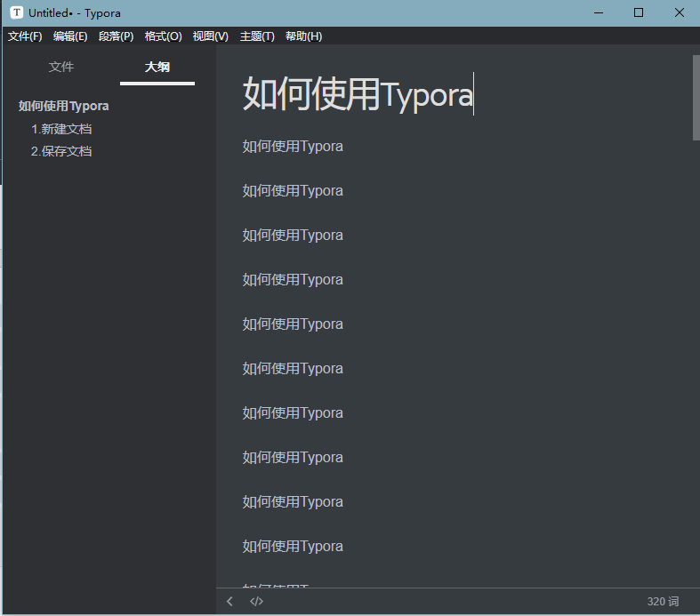Collapse the sidebar with the back arrow icon
Screen dimensions: 700x616
tap(229, 601)
